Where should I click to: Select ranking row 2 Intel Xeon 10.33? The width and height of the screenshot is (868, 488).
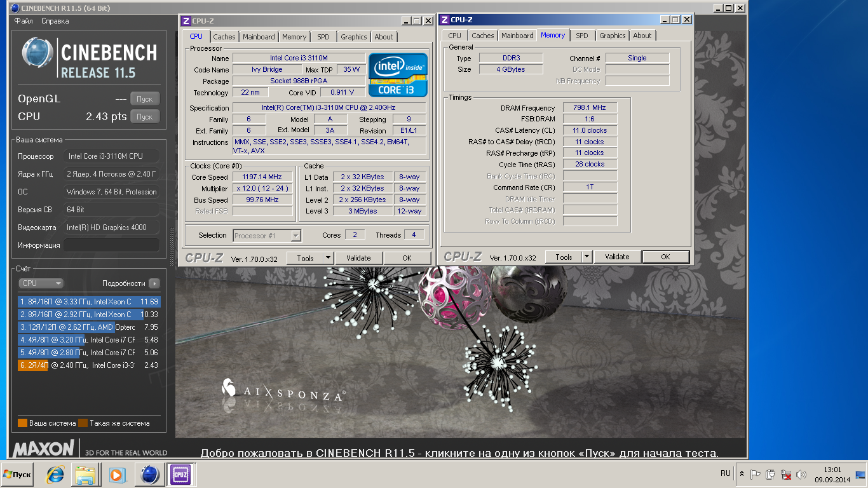coord(89,315)
